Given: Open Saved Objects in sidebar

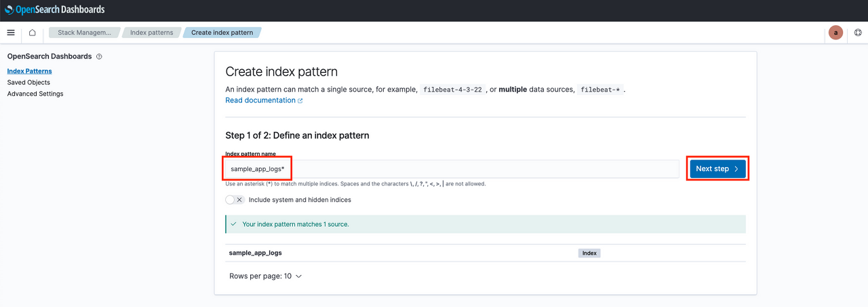Looking at the screenshot, I should tap(28, 82).
